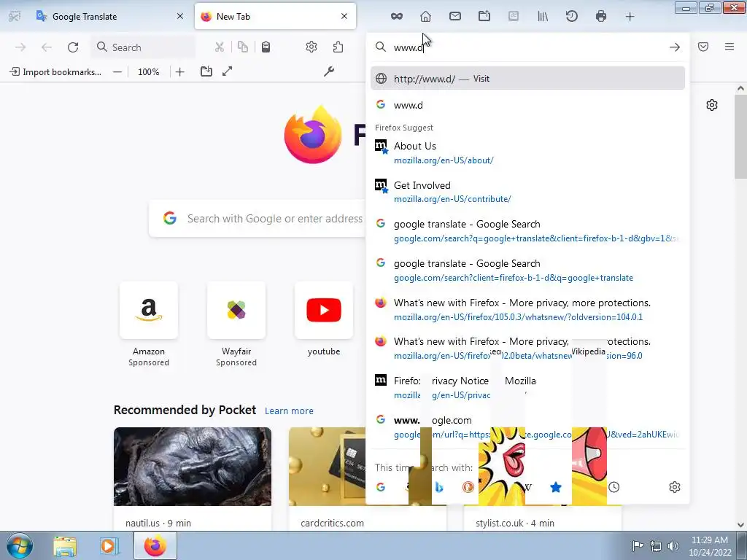Open the Extensions puzzle icon
Screen dimensions: 747x560
(338, 47)
